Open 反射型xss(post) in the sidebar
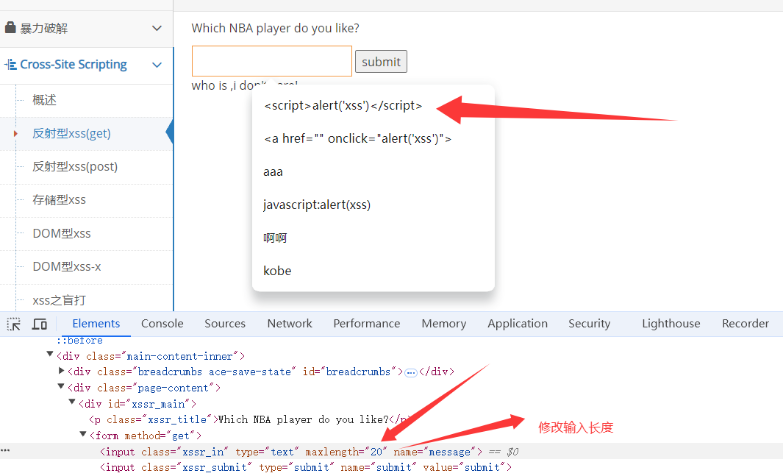783x476 pixels. [75, 167]
